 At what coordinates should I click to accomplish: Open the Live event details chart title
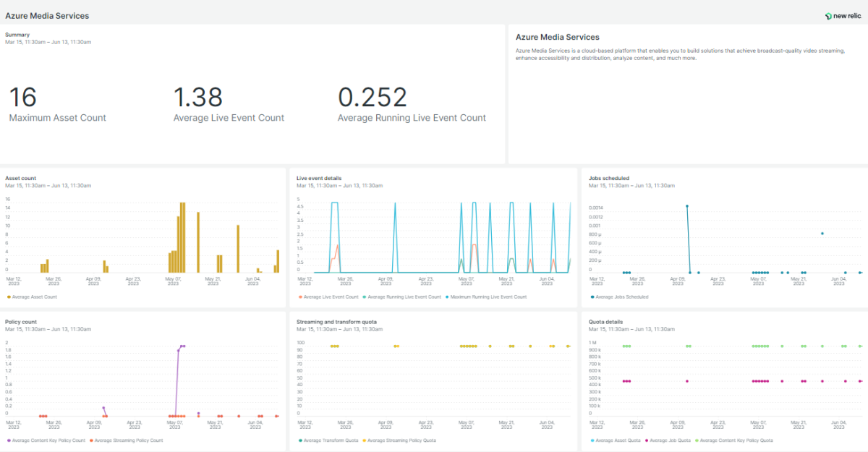[319, 178]
